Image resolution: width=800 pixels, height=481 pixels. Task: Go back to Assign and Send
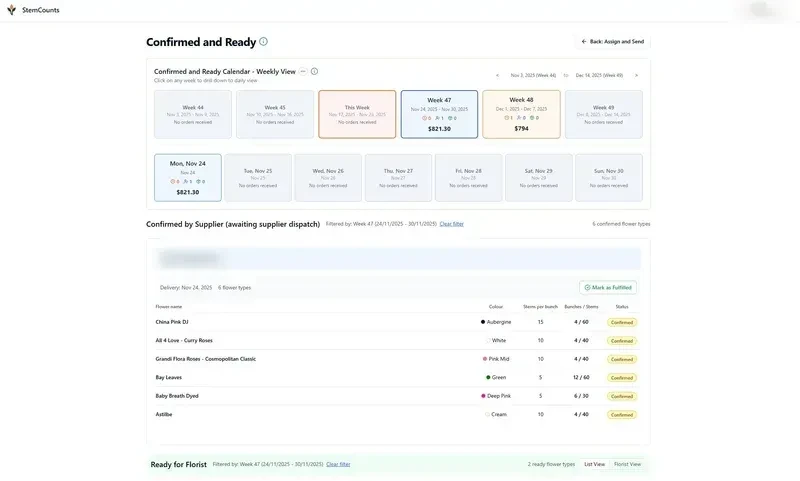pyautogui.click(x=612, y=42)
